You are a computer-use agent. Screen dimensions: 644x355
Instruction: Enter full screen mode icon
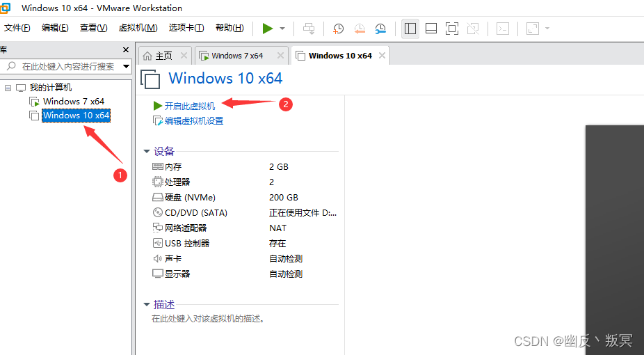pos(452,29)
